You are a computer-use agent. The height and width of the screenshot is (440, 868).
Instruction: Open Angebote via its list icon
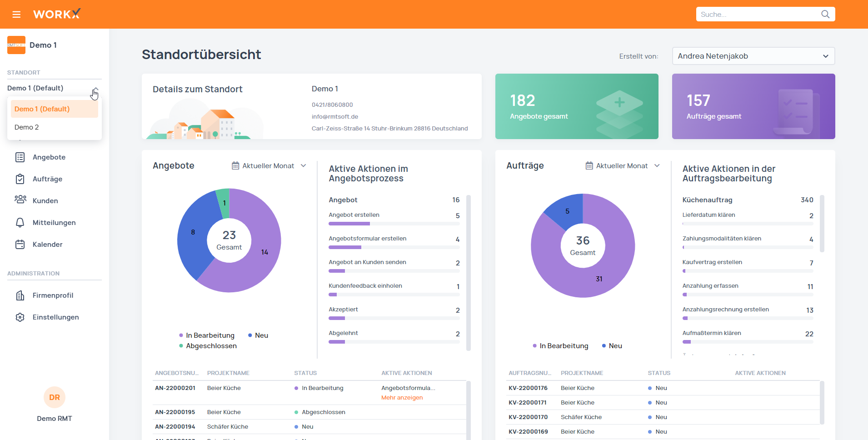coord(20,157)
